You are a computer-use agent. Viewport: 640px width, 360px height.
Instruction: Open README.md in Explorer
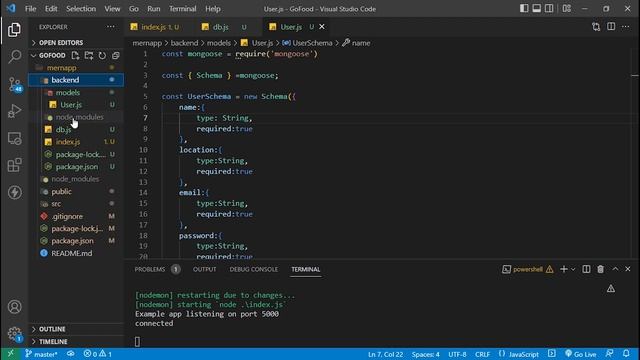pyautogui.click(x=76, y=253)
